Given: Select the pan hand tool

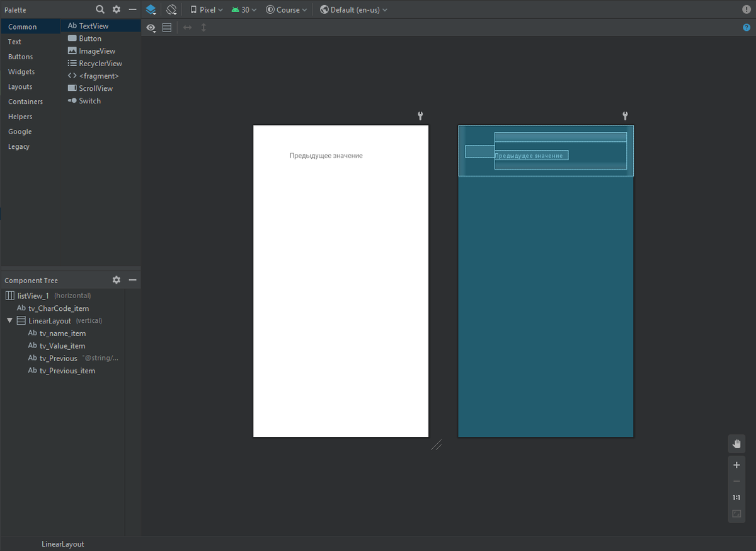Looking at the screenshot, I should click(736, 444).
